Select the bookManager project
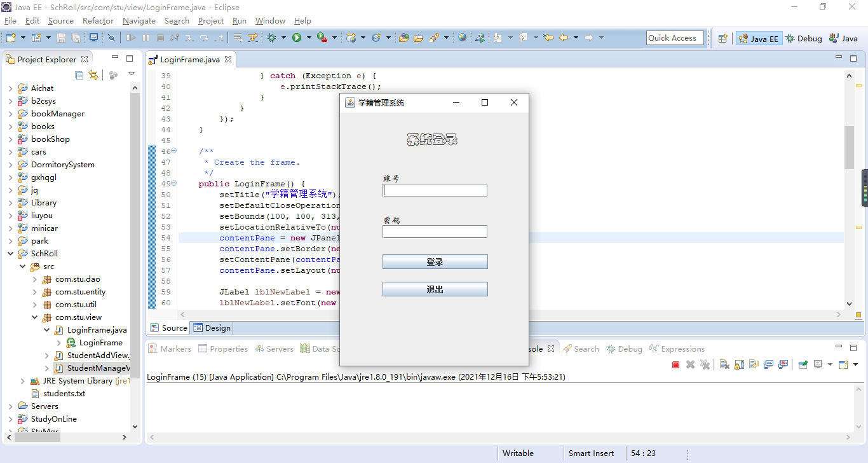Screen dimensions: 868x463 tap(57, 113)
